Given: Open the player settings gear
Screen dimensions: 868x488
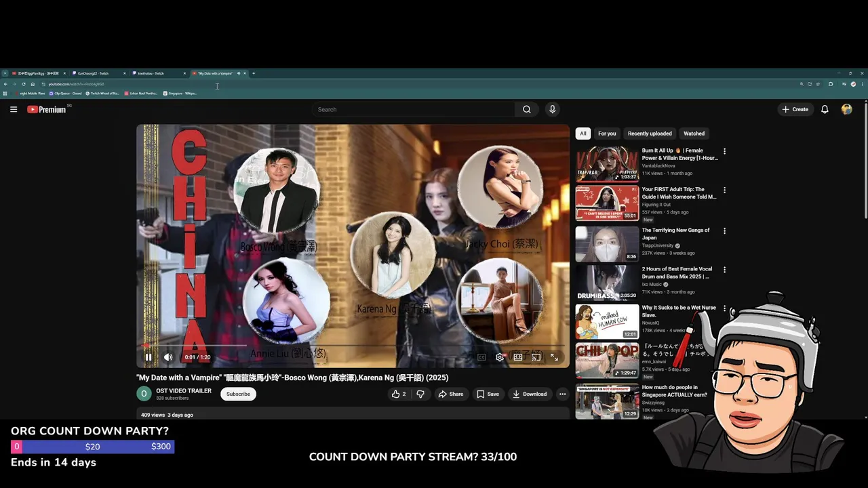Looking at the screenshot, I should (500, 357).
